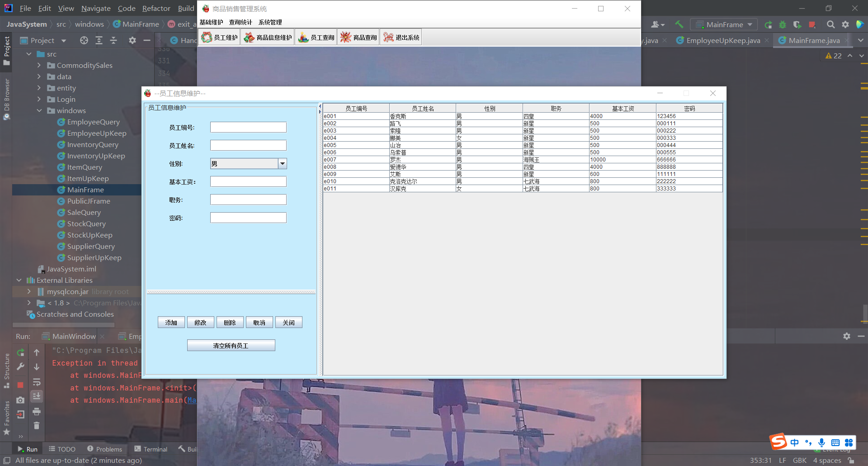868x466 pixels.
Task: Open the 系统管理 menu
Action: (270, 22)
